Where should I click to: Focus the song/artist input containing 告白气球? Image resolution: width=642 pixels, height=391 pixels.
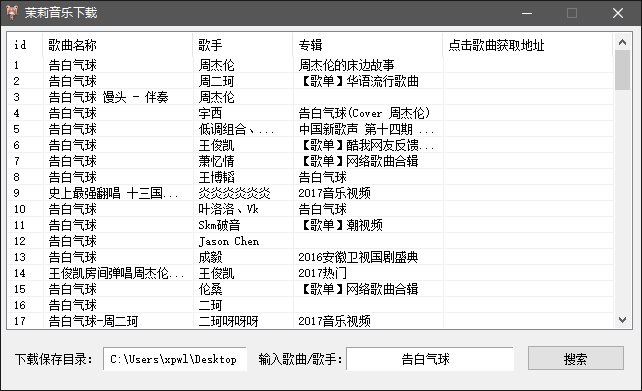tap(430, 359)
